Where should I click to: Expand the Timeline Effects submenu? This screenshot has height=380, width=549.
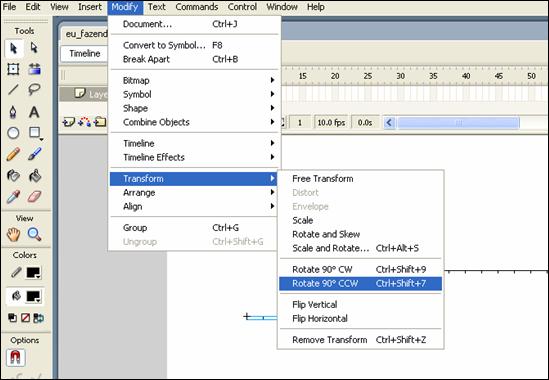click(x=194, y=158)
